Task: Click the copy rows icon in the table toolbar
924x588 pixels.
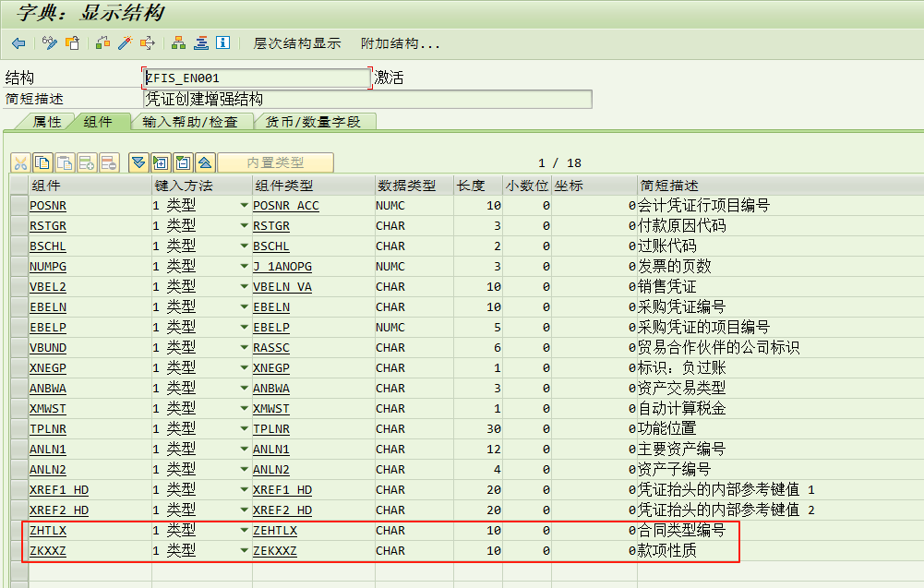Action: (x=41, y=162)
